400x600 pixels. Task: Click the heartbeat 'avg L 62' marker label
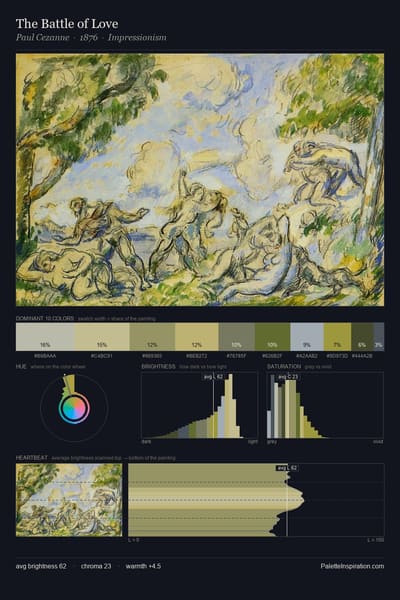287,468
